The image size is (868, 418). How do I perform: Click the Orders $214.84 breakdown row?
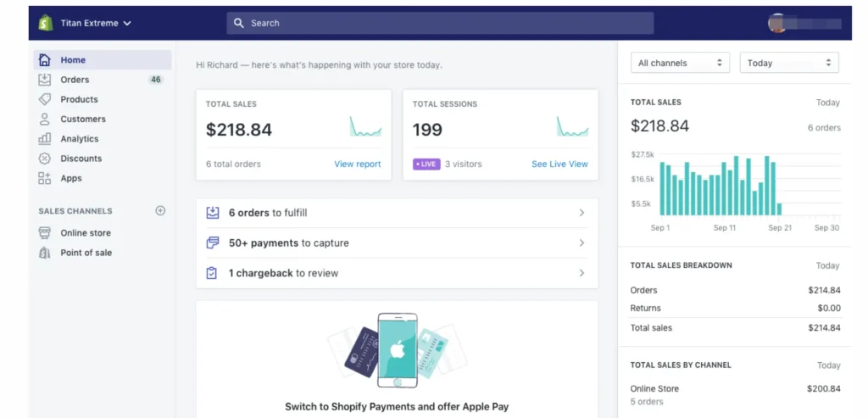point(735,290)
